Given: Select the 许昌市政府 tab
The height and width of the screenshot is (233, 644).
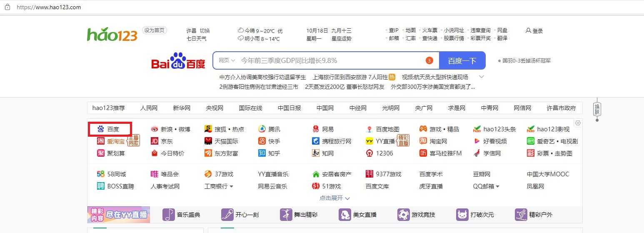Looking at the screenshot, I should (561, 108).
